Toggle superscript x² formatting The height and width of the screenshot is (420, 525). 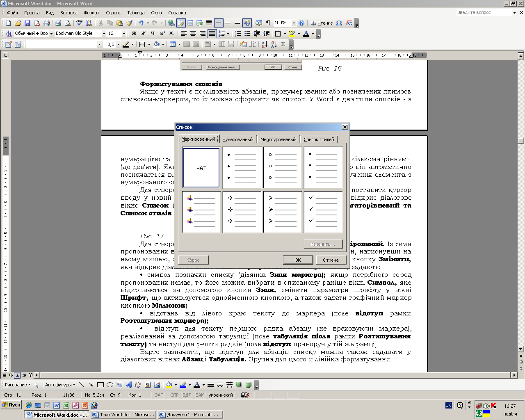[x=162, y=34]
